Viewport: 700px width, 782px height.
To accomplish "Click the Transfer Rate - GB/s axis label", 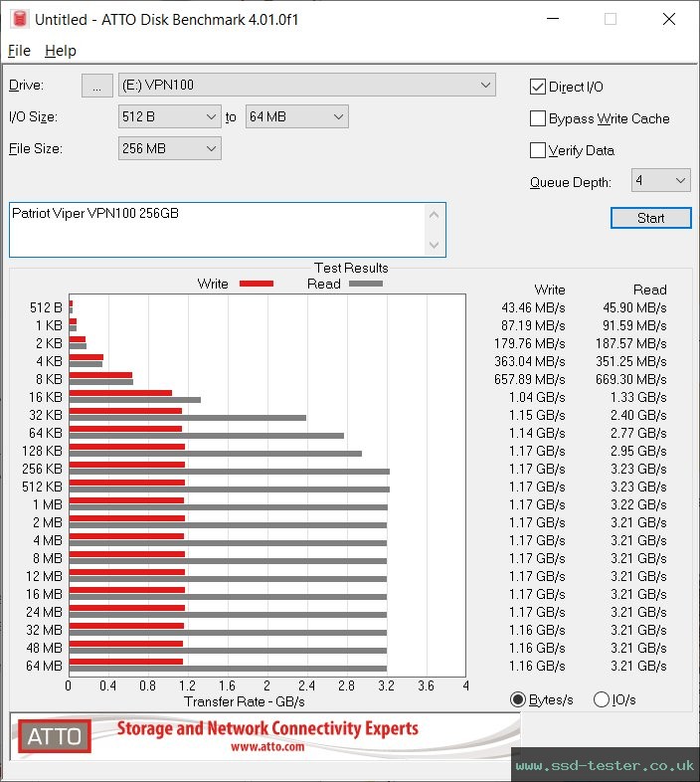I will [245, 701].
